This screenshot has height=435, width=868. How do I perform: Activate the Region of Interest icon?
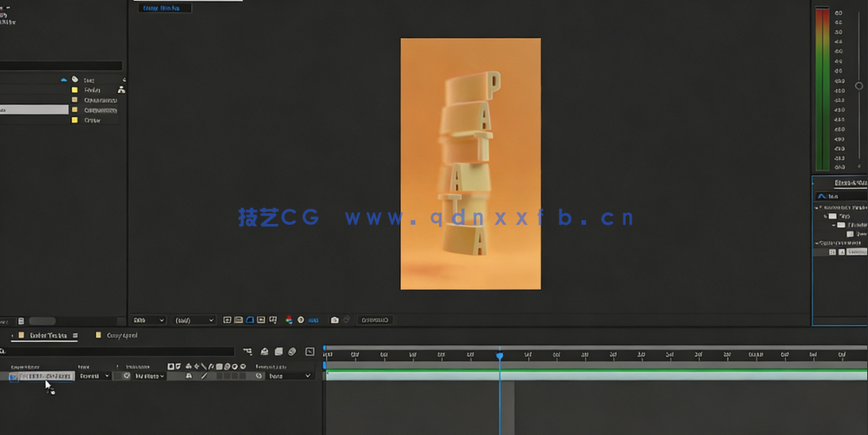pos(261,320)
